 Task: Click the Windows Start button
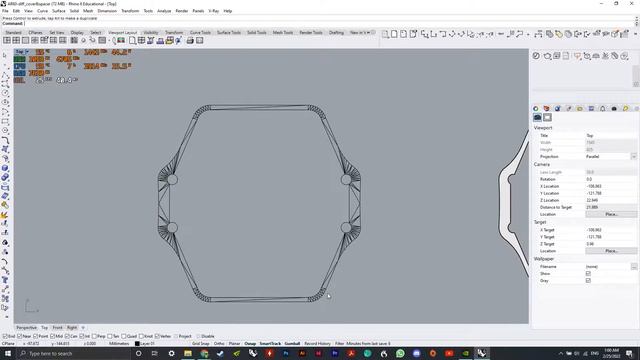tap(7, 353)
